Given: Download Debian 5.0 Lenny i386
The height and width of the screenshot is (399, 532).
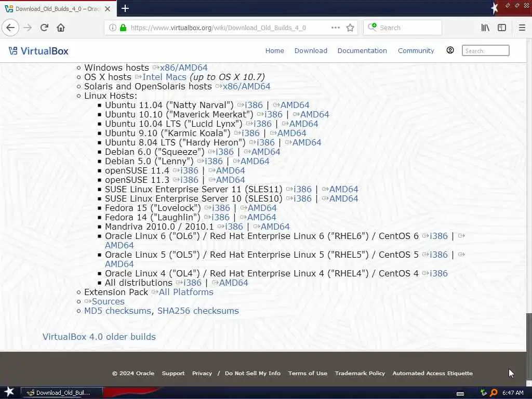Looking at the screenshot, I should [x=214, y=161].
